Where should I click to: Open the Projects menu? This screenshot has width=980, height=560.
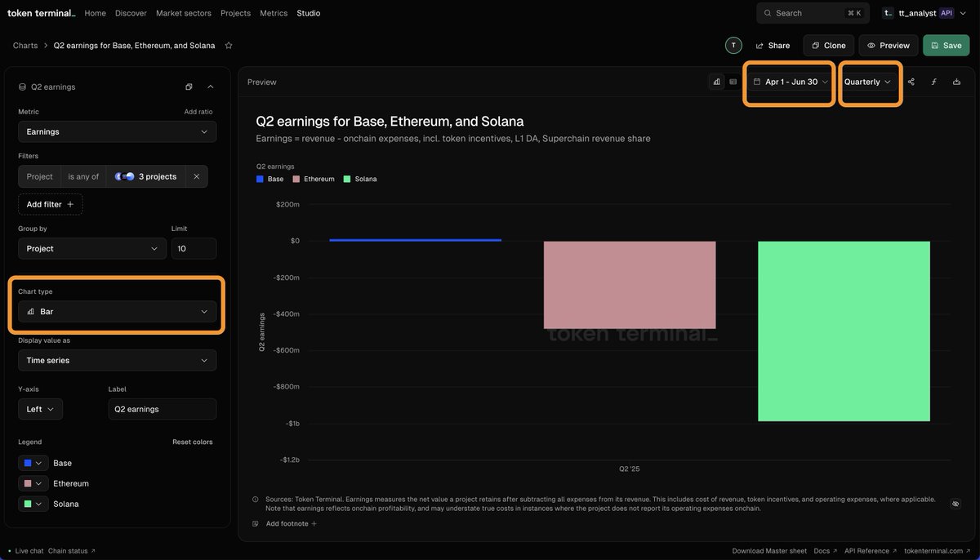[236, 13]
